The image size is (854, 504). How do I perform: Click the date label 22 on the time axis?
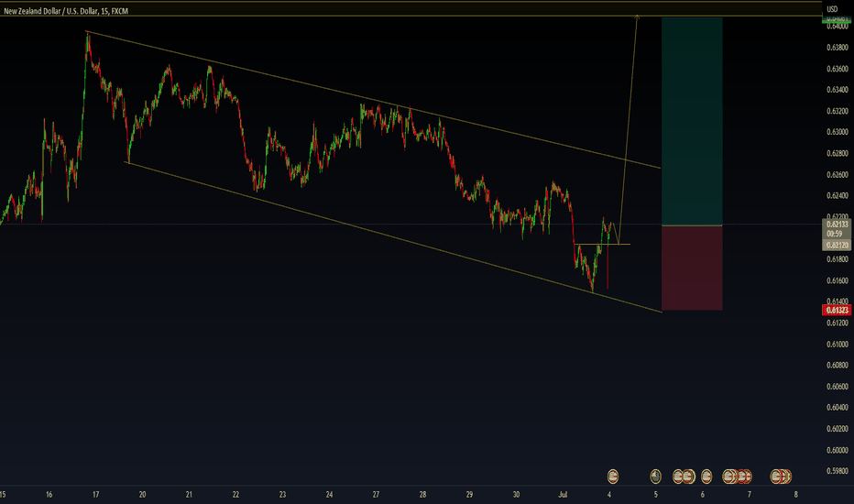pos(235,495)
